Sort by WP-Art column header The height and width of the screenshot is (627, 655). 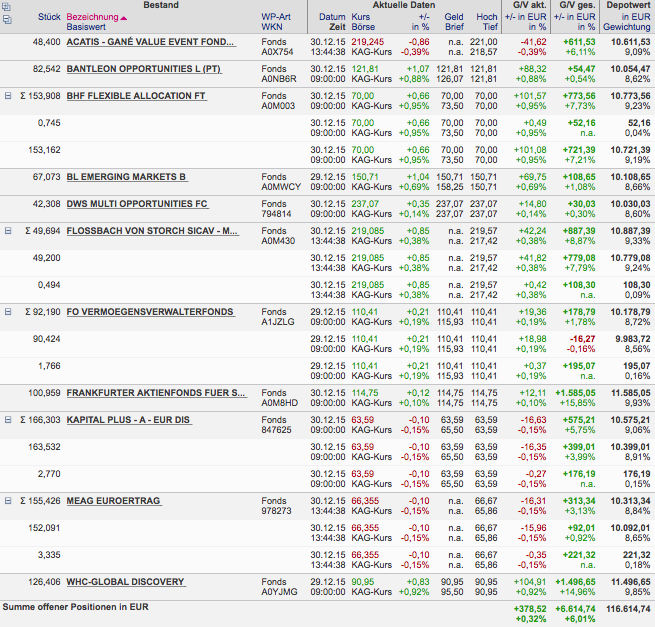[276, 17]
